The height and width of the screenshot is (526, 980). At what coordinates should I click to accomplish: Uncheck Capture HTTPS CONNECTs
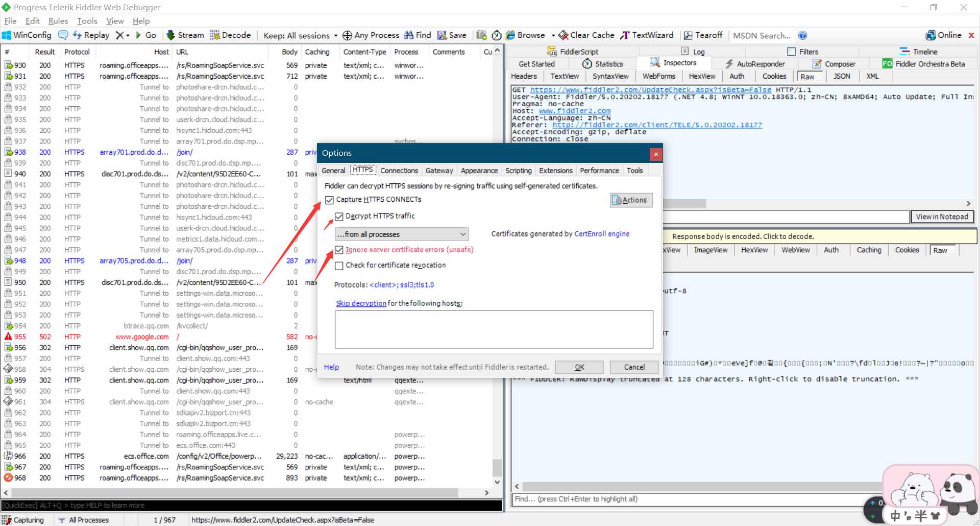tap(330, 200)
